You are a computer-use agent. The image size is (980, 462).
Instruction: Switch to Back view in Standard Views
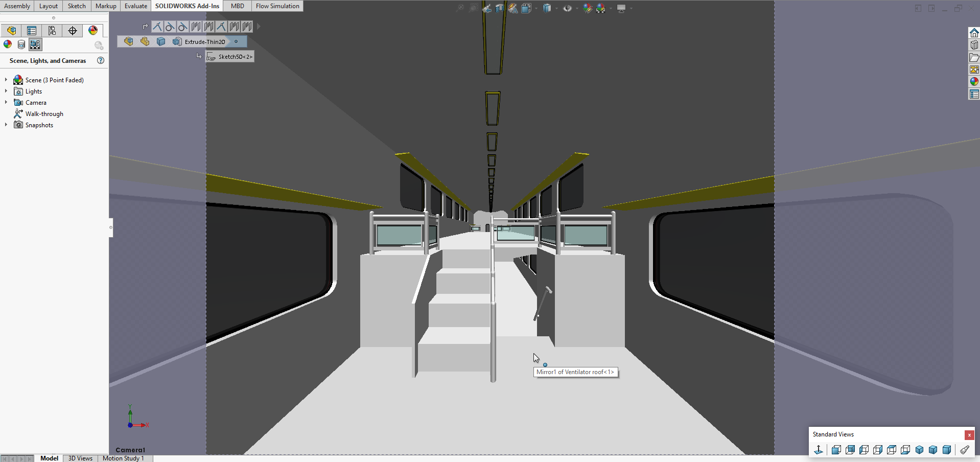pyautogui.click(x=850, y=450)
